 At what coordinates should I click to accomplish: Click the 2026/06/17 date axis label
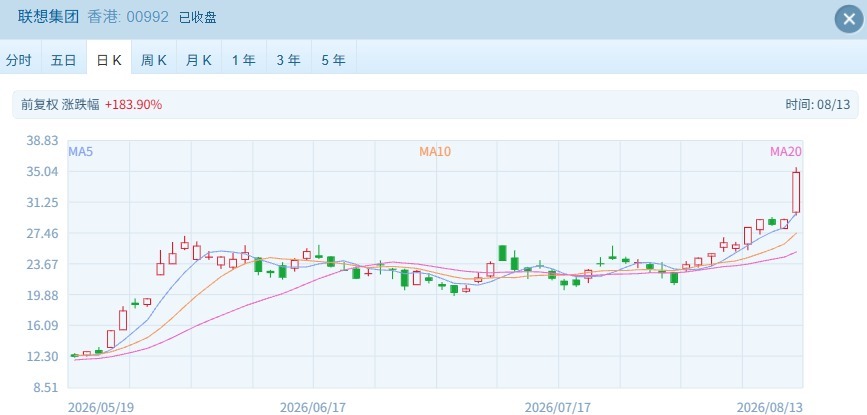pyautogui.click(x=313, y=407)
